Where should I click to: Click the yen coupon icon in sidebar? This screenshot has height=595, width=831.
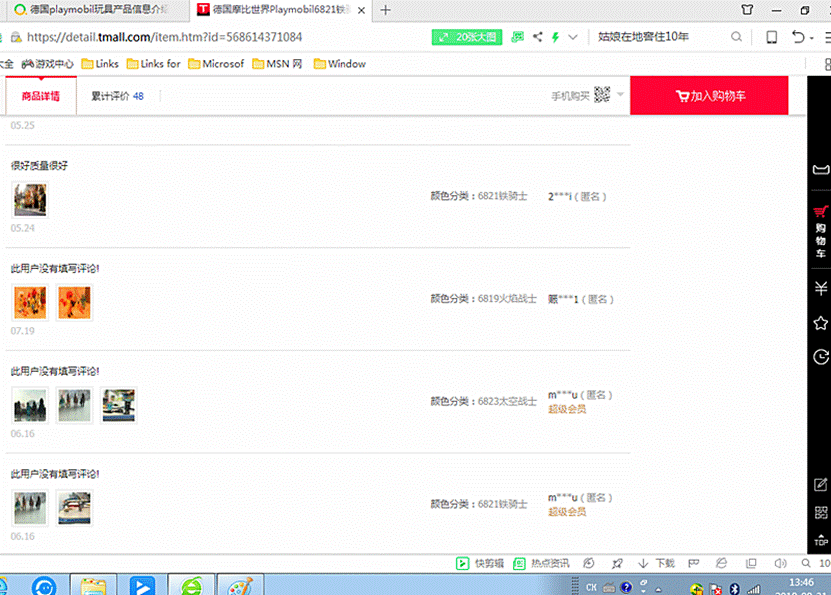click(x=820, y=289)
